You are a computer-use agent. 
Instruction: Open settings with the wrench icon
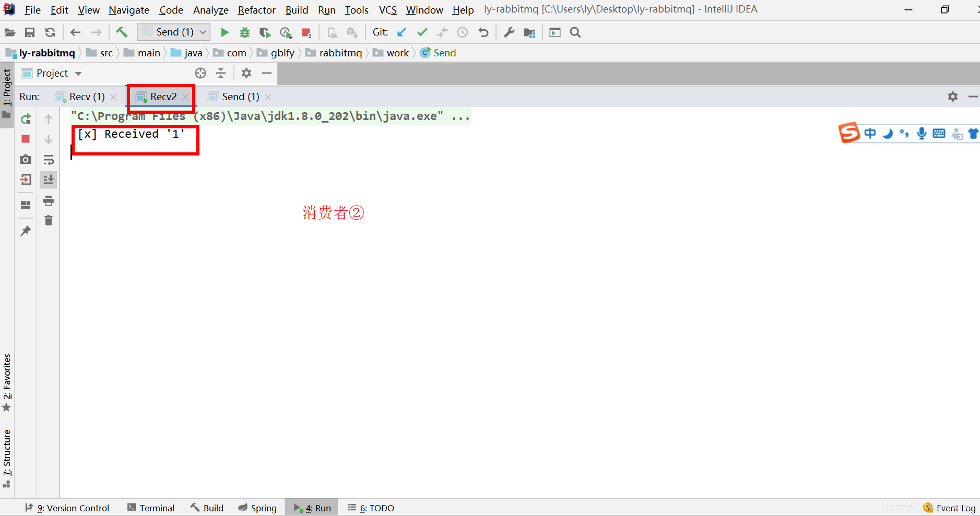[509, 32]
